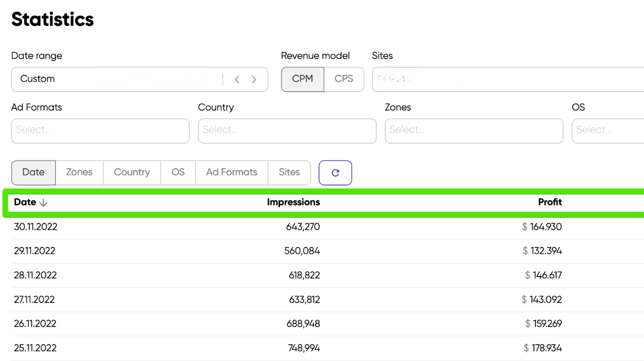Open the OS filter dropdown
The height and width of the screenshot is (361, 644).
608,130
